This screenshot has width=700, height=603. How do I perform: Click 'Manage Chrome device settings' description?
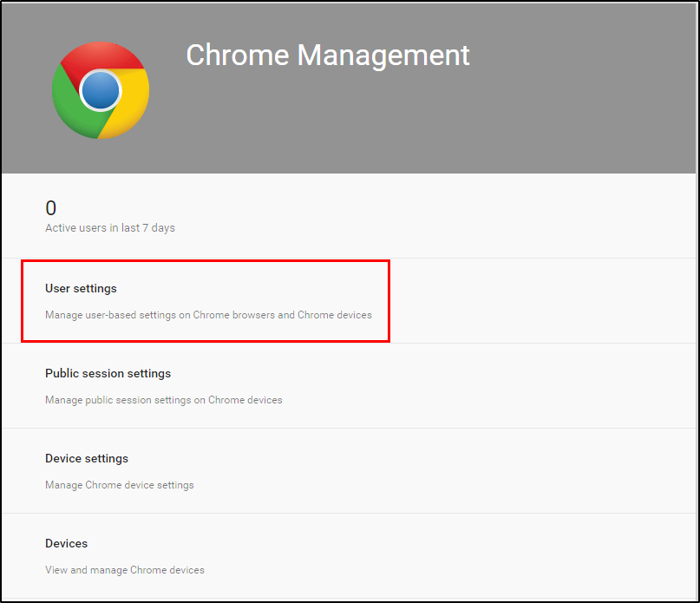click(x=120, y=485)
